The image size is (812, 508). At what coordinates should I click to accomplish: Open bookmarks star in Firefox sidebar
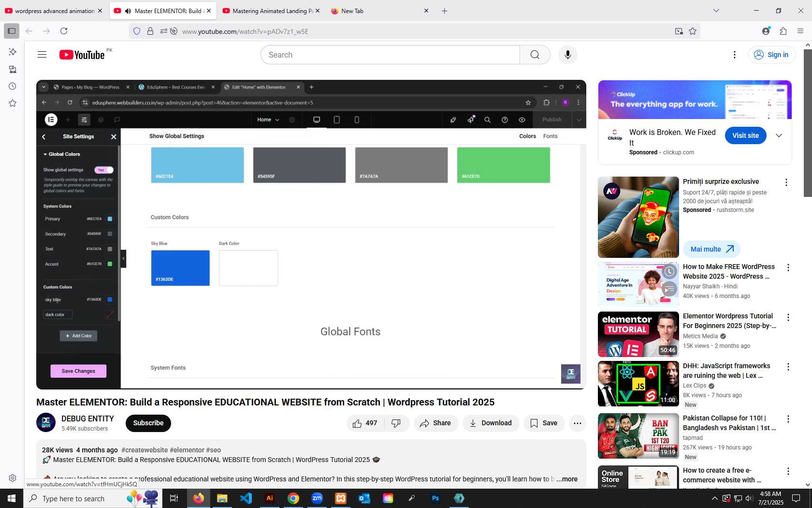(13, 103)
